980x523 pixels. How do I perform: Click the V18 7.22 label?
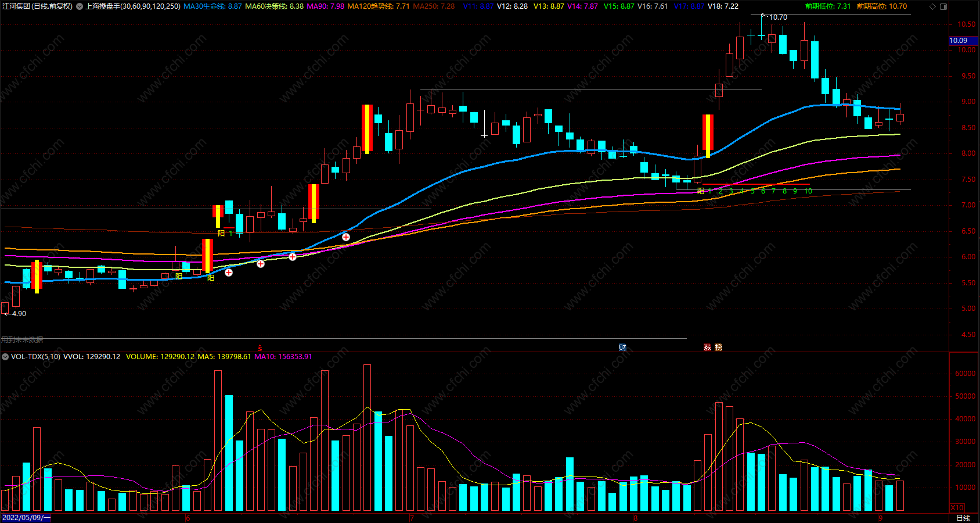(723, 6)
